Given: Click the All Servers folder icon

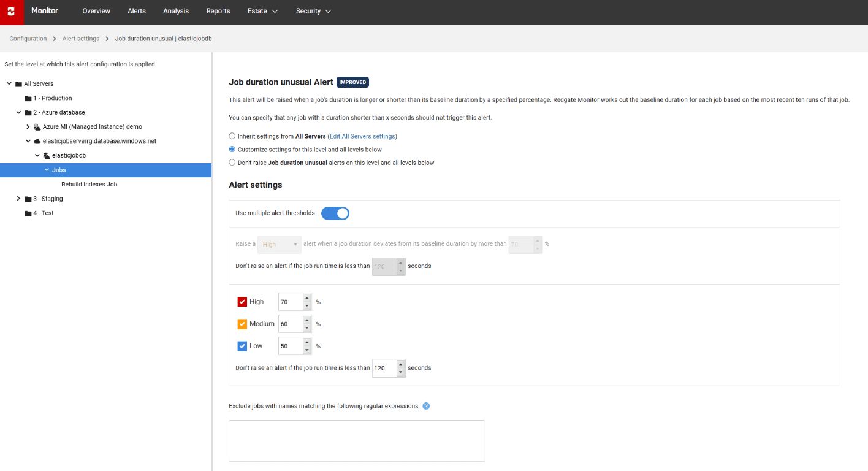Looking at the screenshot, I should (19, 84).
